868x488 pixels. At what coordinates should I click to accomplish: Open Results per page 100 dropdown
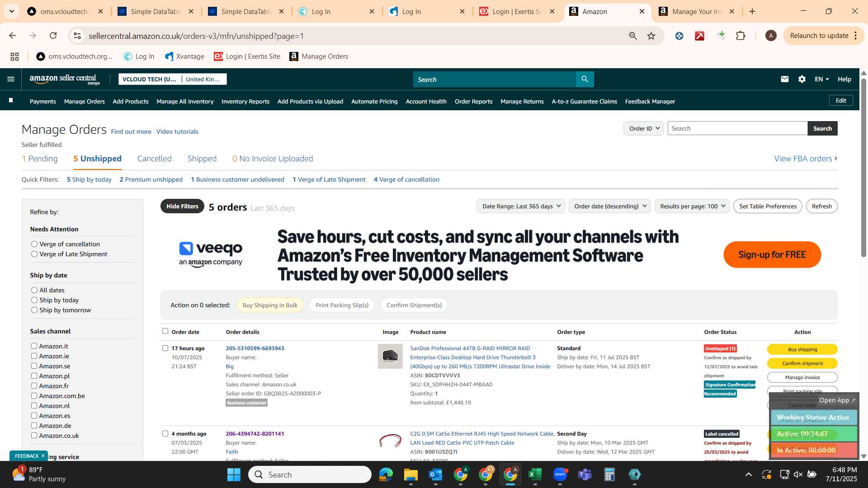[x=692, y=206]
